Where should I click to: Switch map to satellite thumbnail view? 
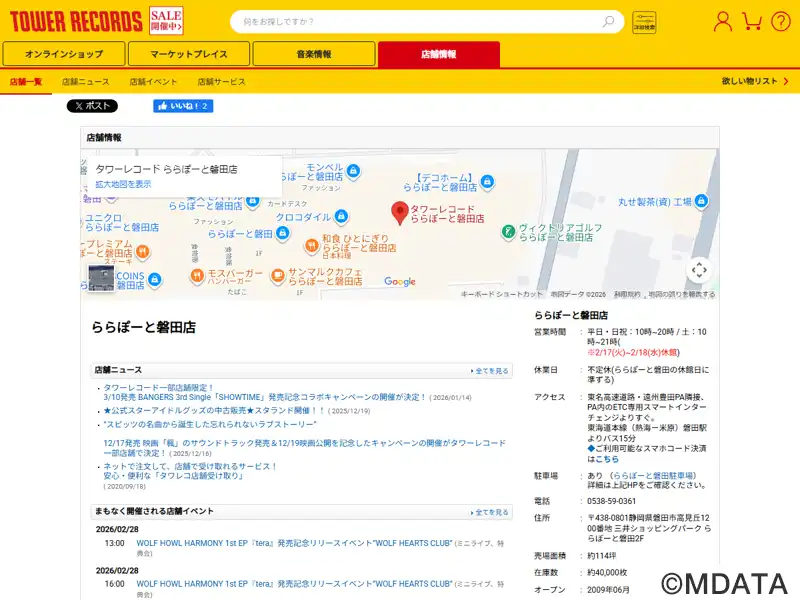click(101, 277)
